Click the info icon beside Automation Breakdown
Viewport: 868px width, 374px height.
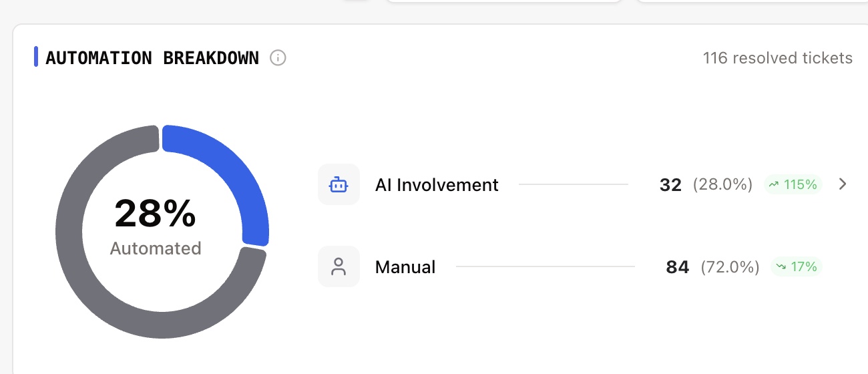[278, 58]
